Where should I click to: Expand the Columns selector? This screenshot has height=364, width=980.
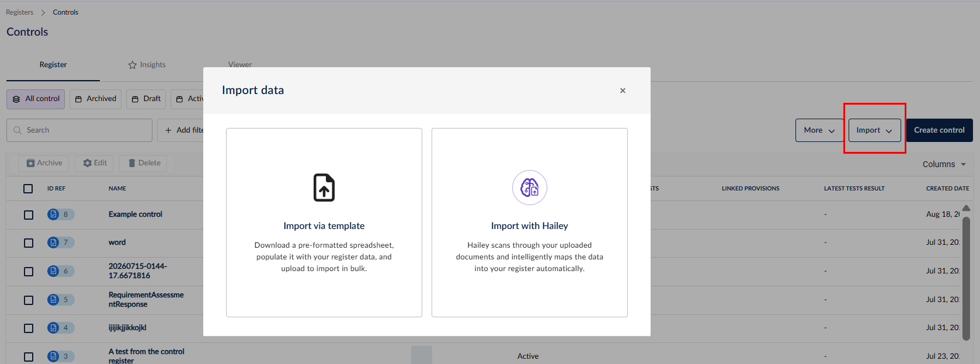pyautogui.click(x=944, y=164)
